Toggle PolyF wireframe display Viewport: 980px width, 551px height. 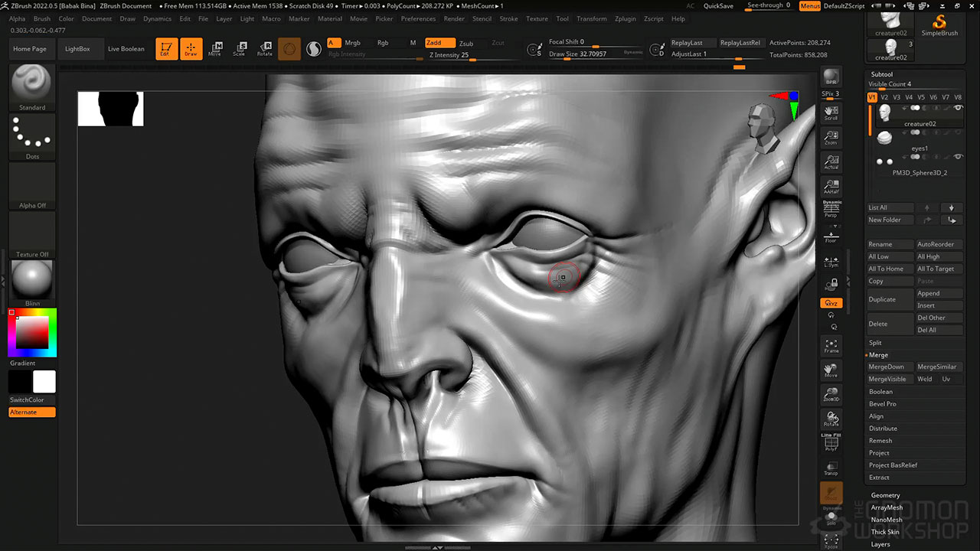[831, 443]
